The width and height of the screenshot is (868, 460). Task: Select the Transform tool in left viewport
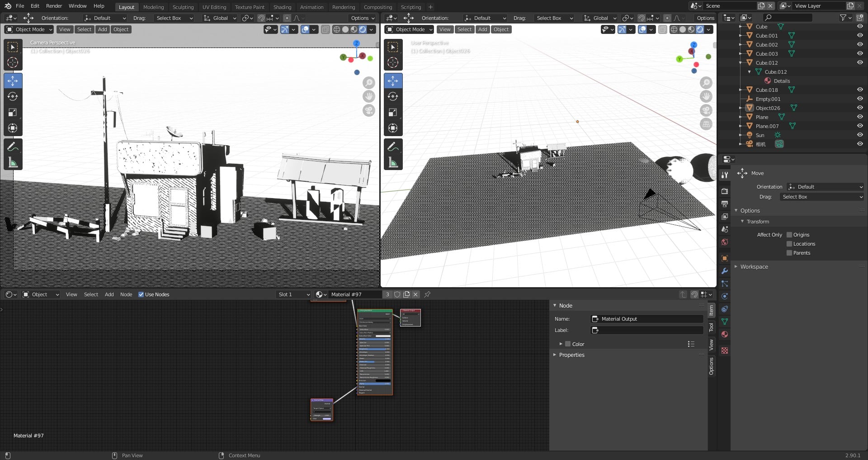[x=13, y=128]
